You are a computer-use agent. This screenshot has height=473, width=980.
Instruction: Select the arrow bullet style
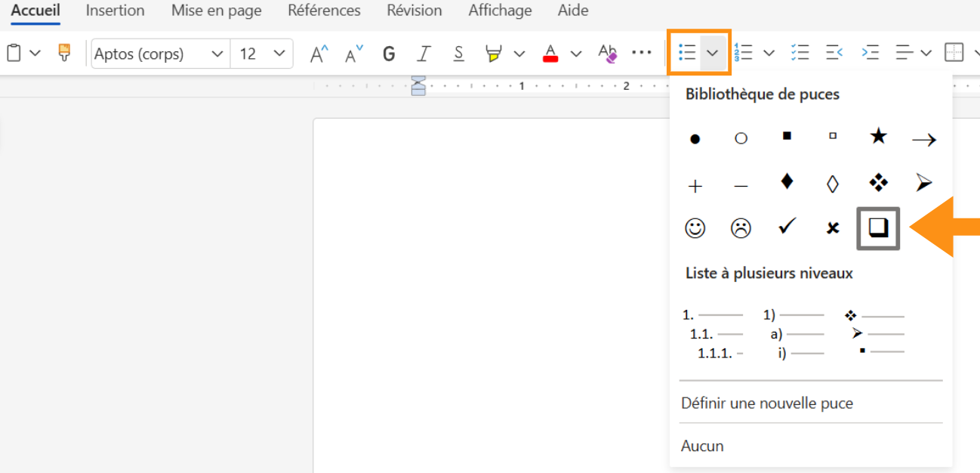point(923,138)
